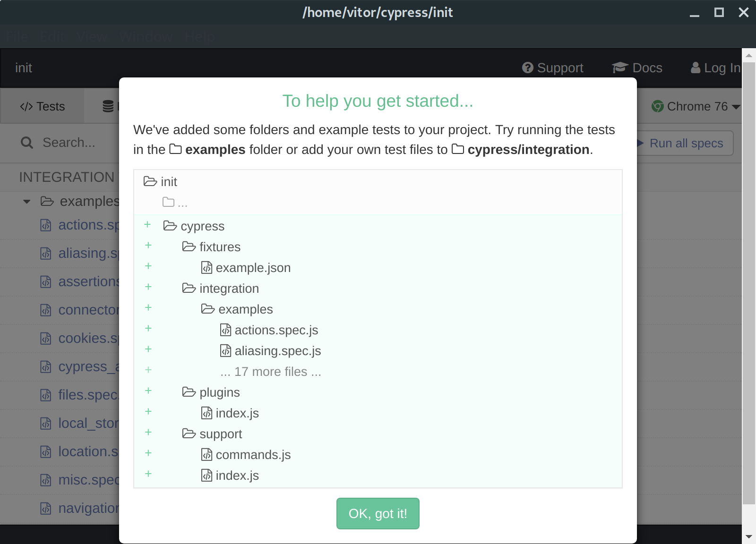Click the Search specs field

click(x=69, y=143)
